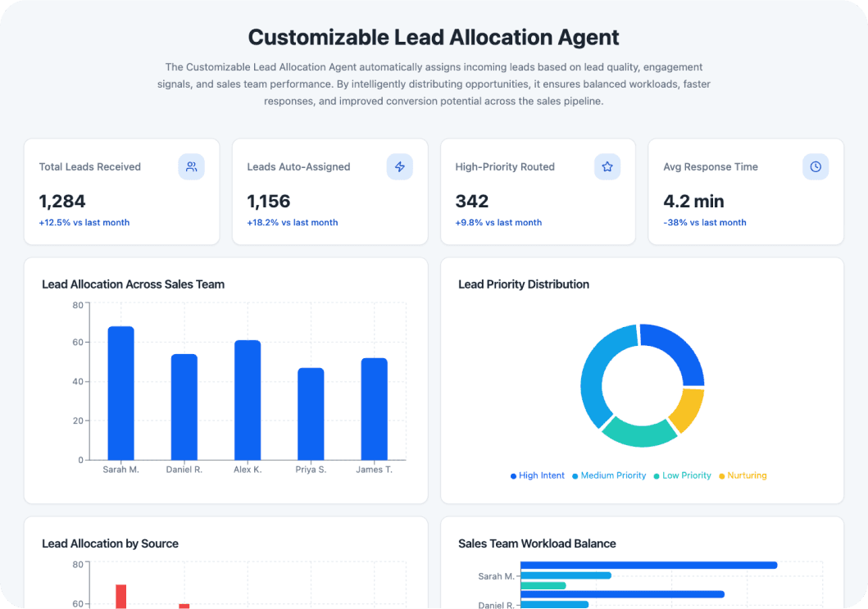The image size is (868, 609).
Task: Click the clock icon on Avg Response Time card
Action: coord(816,166)
